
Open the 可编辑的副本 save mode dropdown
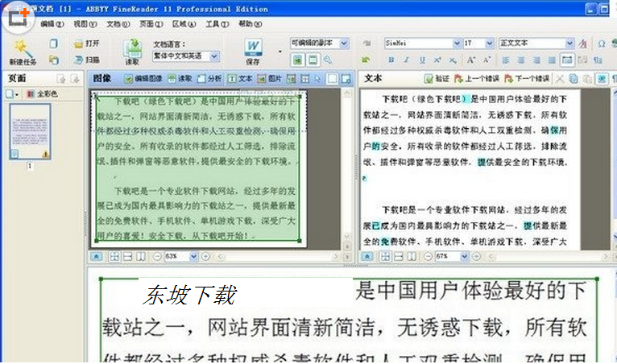(x=344, y=43)
